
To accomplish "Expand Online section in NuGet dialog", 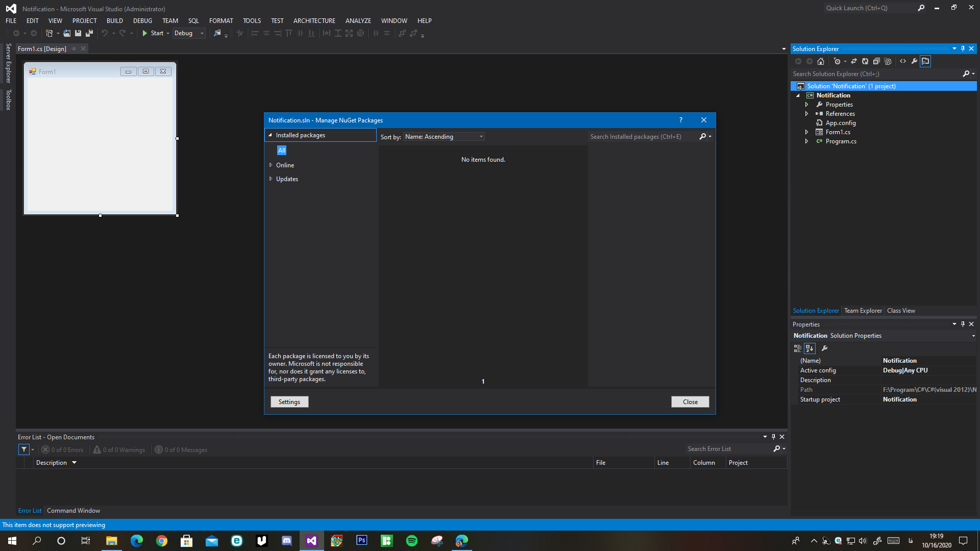I will coord(271,165).
